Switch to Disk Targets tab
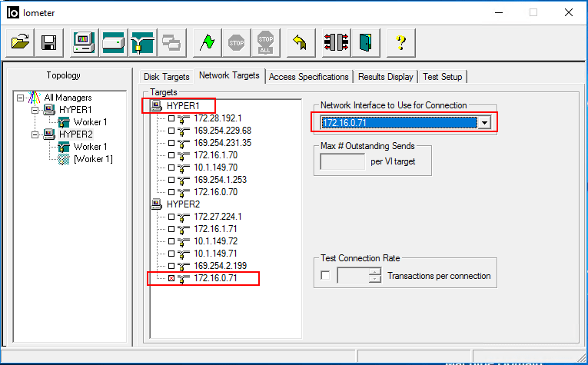Image resolution: width=588 pixels, height=365 pixels. (x=167, y=77)
